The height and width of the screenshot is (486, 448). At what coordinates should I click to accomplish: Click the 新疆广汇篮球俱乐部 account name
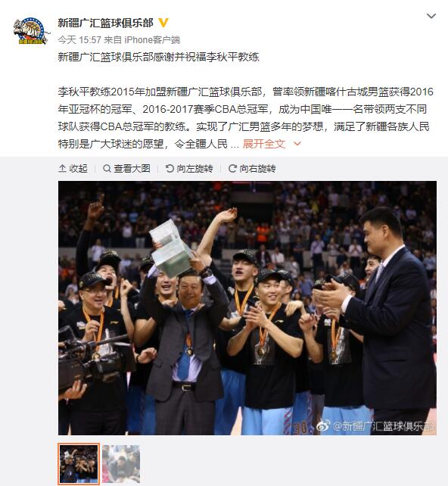point(105,23)
